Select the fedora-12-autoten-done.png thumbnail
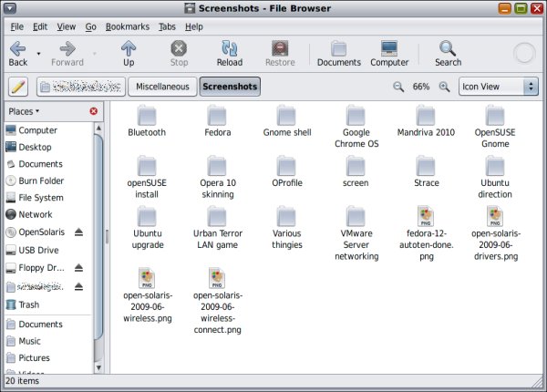The height and width of the screenshot is (392, 547). pyautogui.click(x=425, y=217)
